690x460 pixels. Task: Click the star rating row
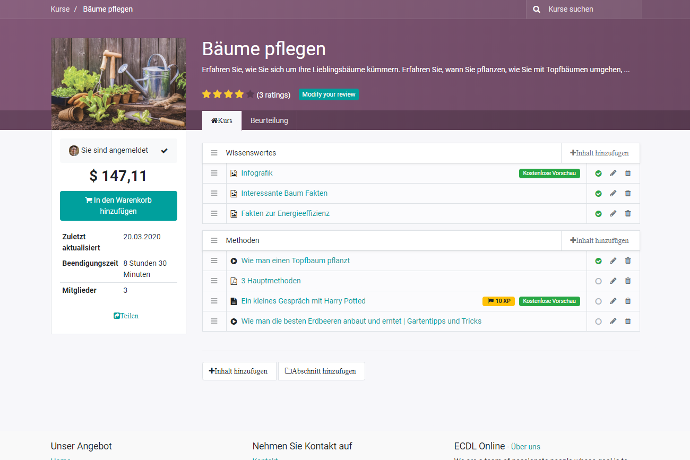(228, 94)
